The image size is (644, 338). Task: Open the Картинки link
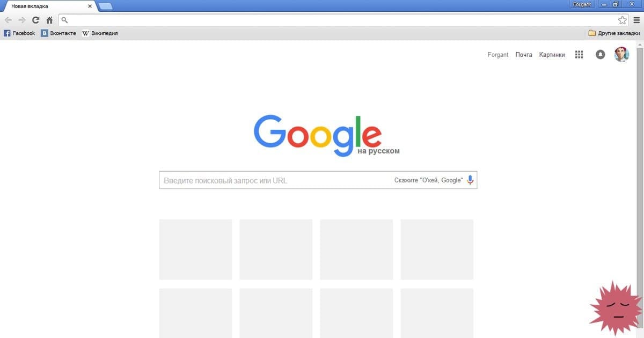(x=552, y=55)
